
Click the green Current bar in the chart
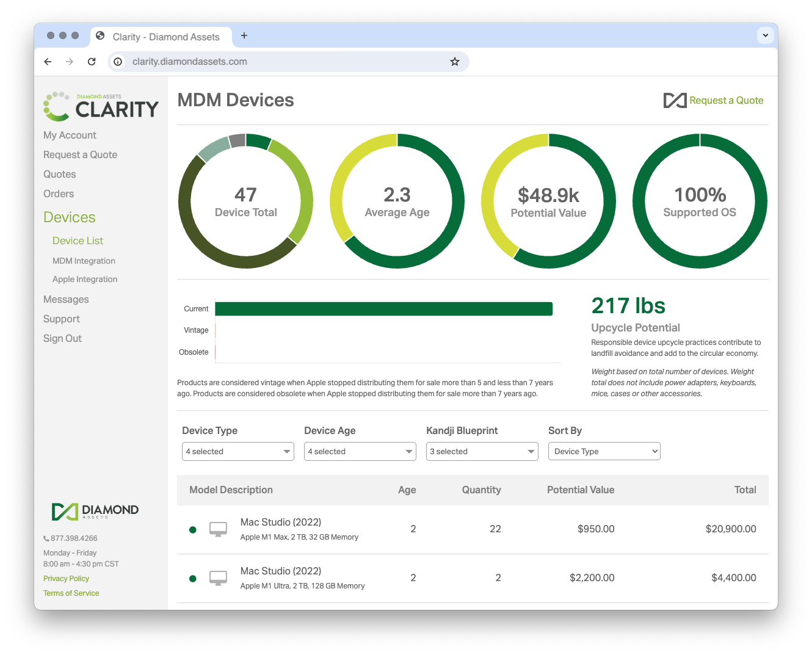click(x=384, y=309)
